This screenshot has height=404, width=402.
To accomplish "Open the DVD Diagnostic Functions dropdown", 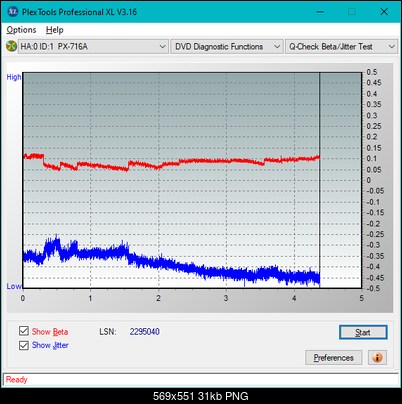I will click(x=227, y=47).
